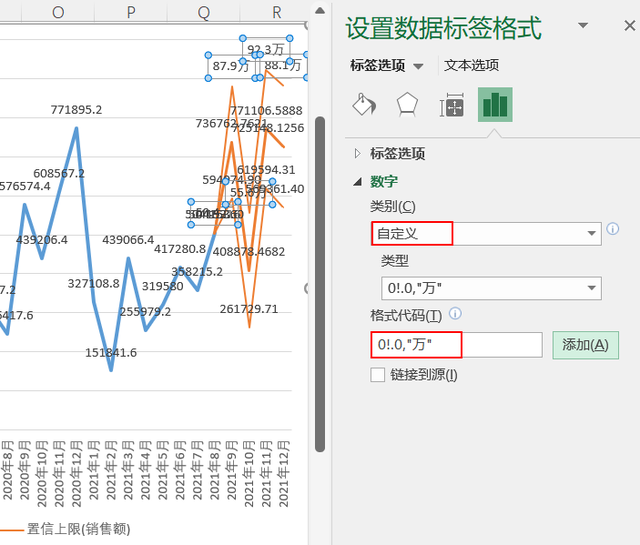
Task: Toggle the 链接到源 checkbox
Action: tap(378, 375)
